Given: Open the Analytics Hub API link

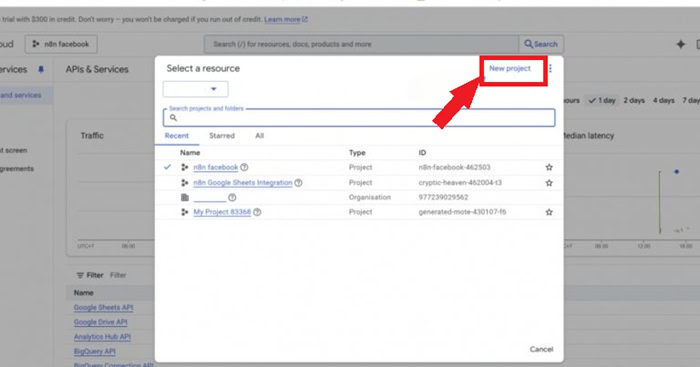Looking at the screenshot, I should click(x=102, y=337).
